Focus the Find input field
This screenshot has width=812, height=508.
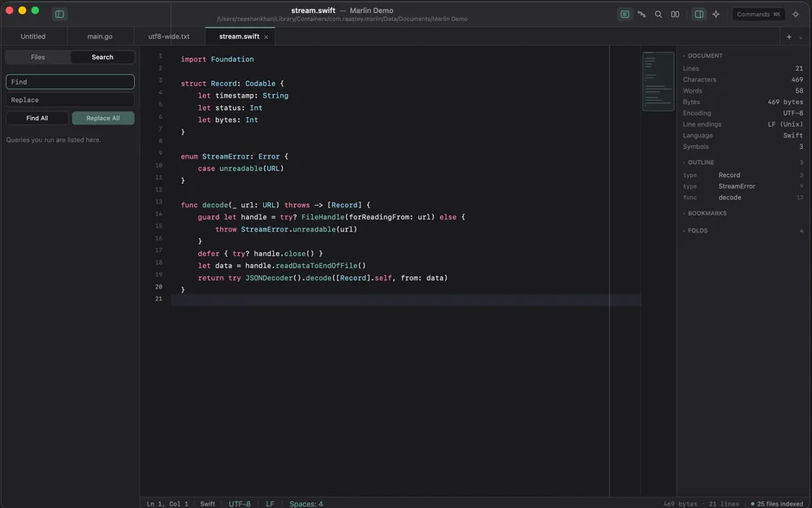(x=70, y=81)
